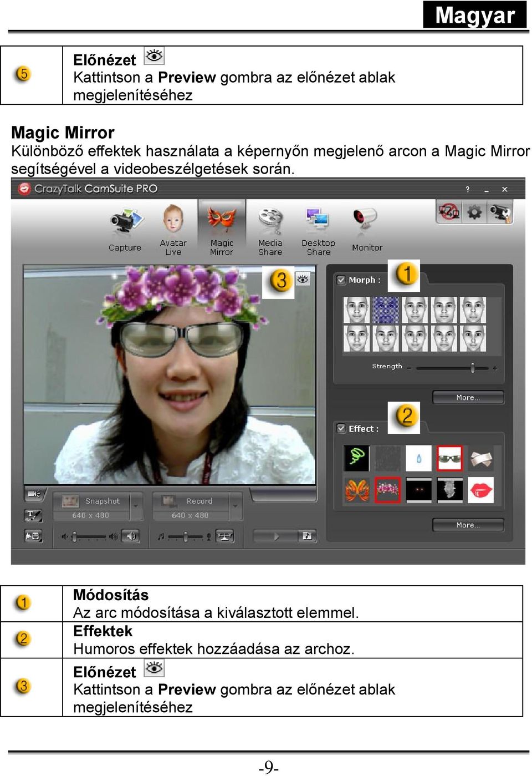Select the blue dotted morph face thumbnail
532x776 pixels.
coord(386,310)
